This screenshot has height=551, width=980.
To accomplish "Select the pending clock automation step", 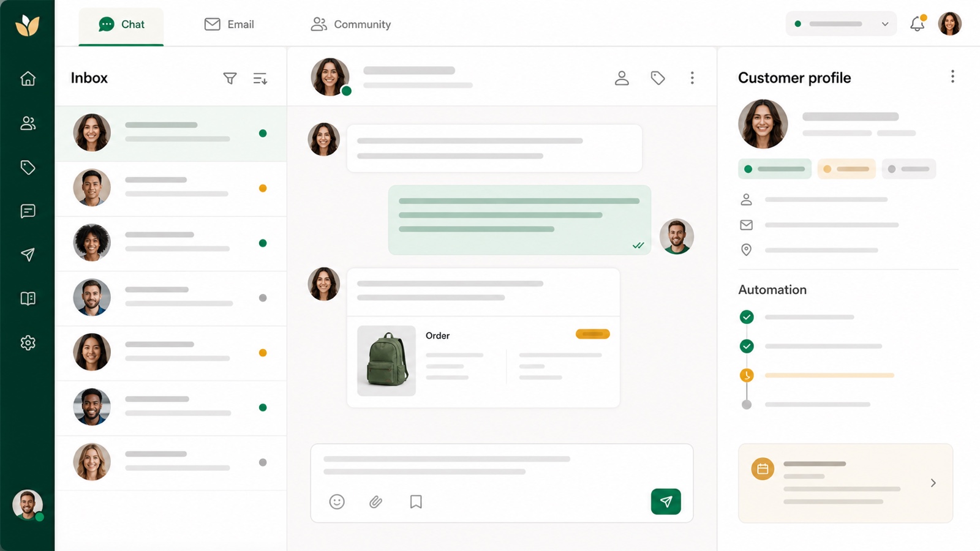I will (747, 375).
